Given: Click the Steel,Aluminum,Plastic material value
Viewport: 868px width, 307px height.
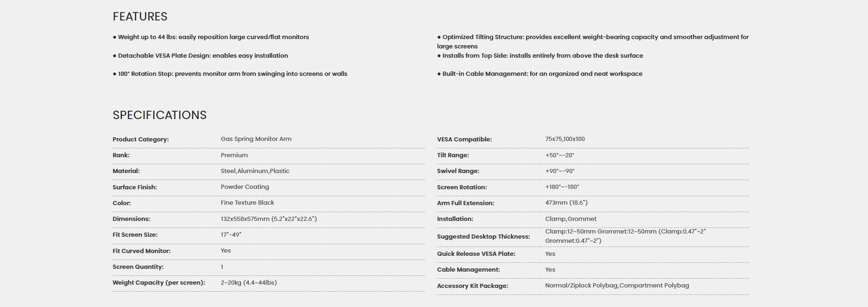Looking at the screenshot, I should pos(255,171).
